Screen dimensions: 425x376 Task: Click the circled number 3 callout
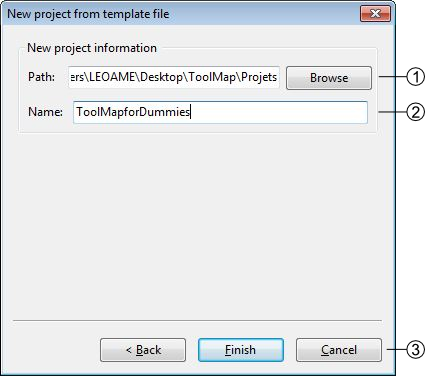point(416,350)
